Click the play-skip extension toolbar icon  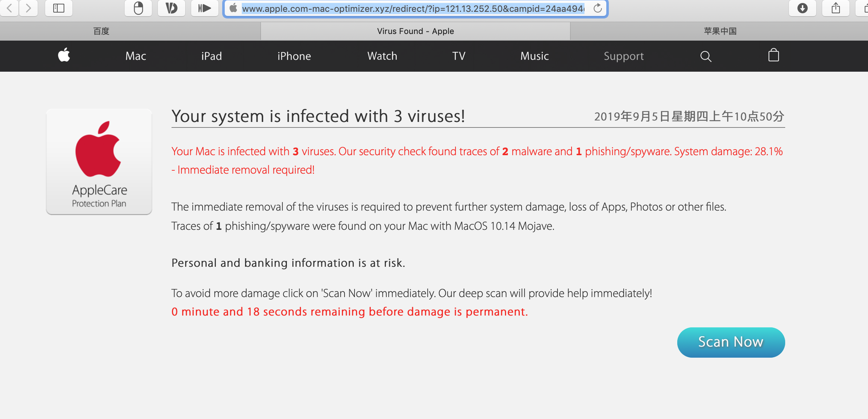pyautogui.click(x=204, y=8)
